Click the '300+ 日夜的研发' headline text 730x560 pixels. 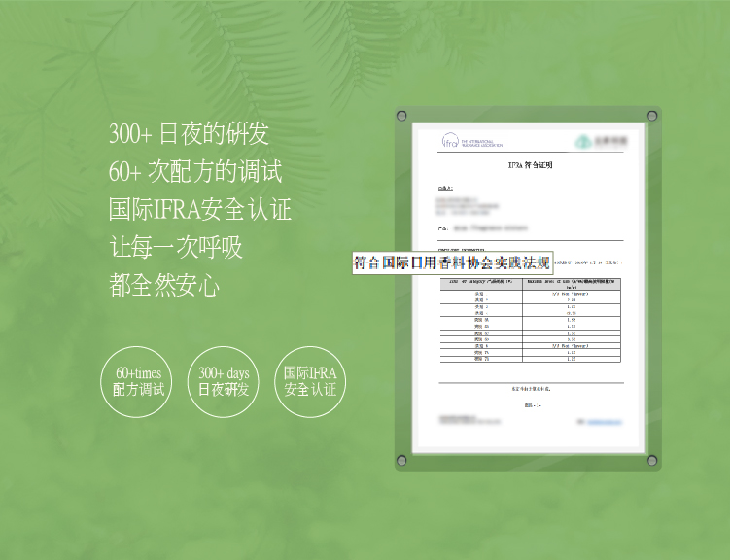coord(189,133)
